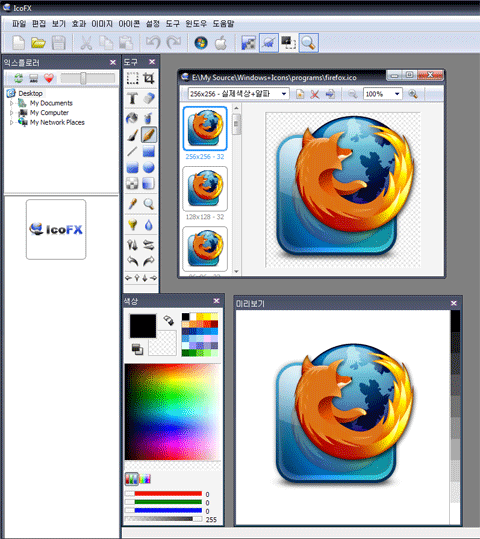Click the new image button in firefox.ico window
480x539 pixels.
[300, 94]
